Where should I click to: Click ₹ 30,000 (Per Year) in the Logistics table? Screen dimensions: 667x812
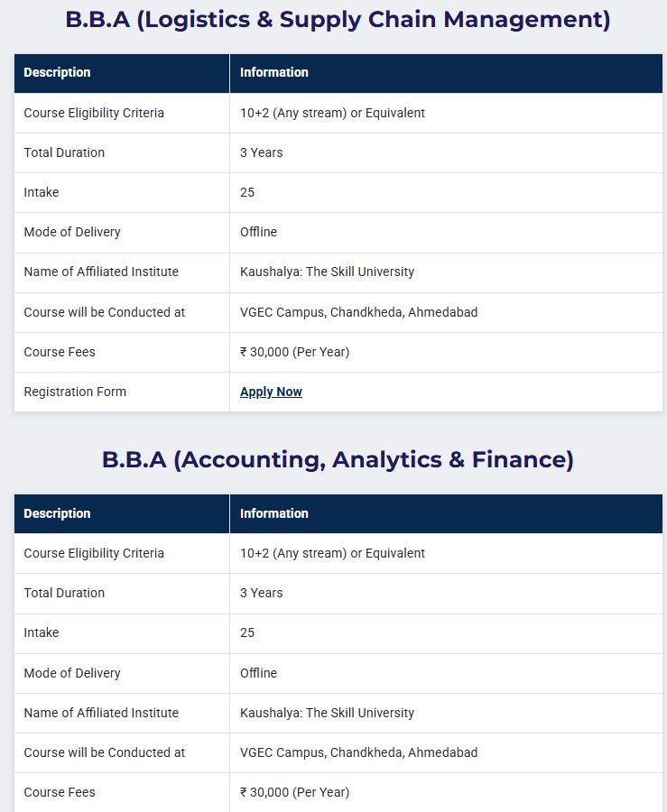pyautogui.click(x=294, y=352)
